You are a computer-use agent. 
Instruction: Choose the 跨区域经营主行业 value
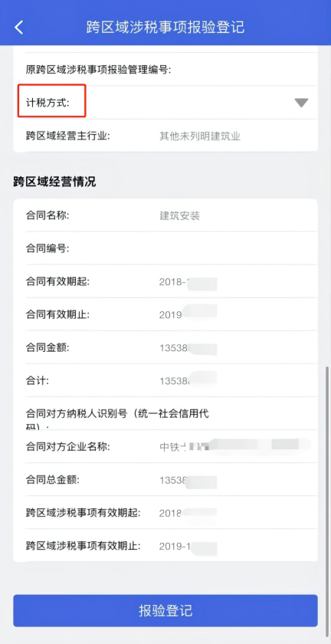(x=199, y=136)
